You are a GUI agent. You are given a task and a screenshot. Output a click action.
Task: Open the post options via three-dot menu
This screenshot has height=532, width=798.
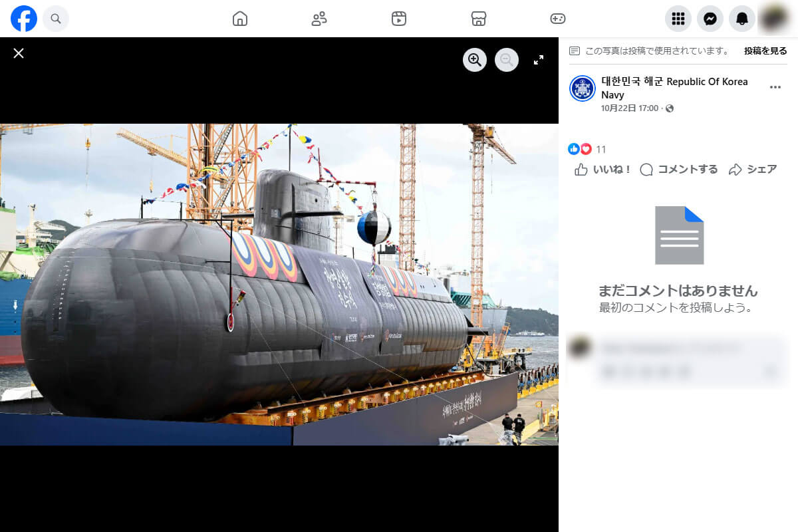pyautogui.click(x=775, y=87)
